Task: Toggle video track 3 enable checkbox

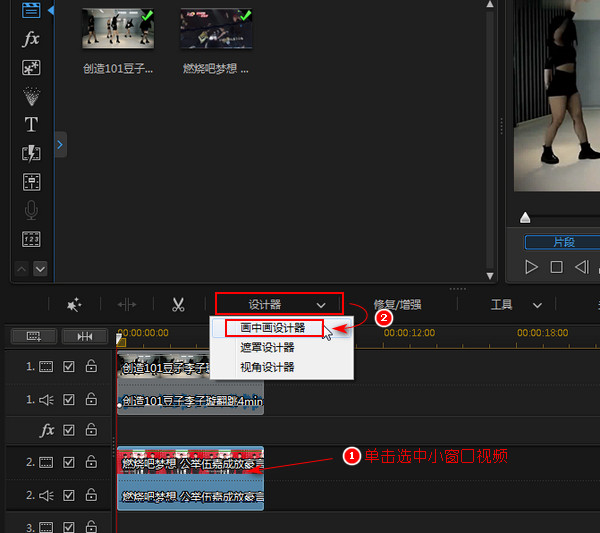Action: click(68, 527)
